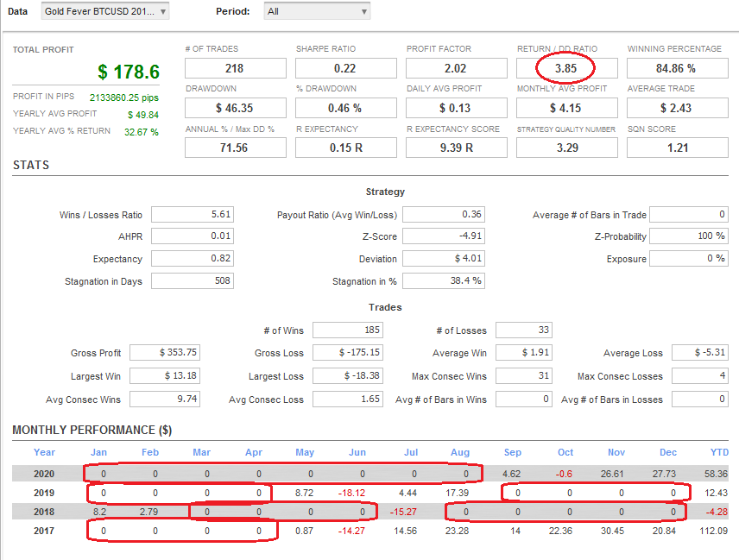Select the Strategy Quality Number value 3.29

pos(566,148)
